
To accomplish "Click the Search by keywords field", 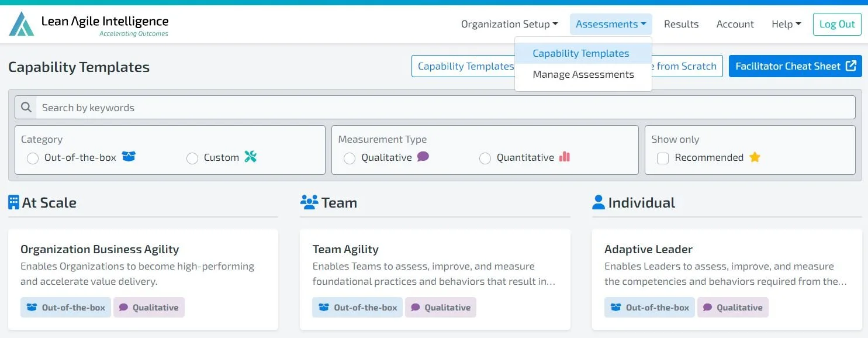I will coord(435,108).
